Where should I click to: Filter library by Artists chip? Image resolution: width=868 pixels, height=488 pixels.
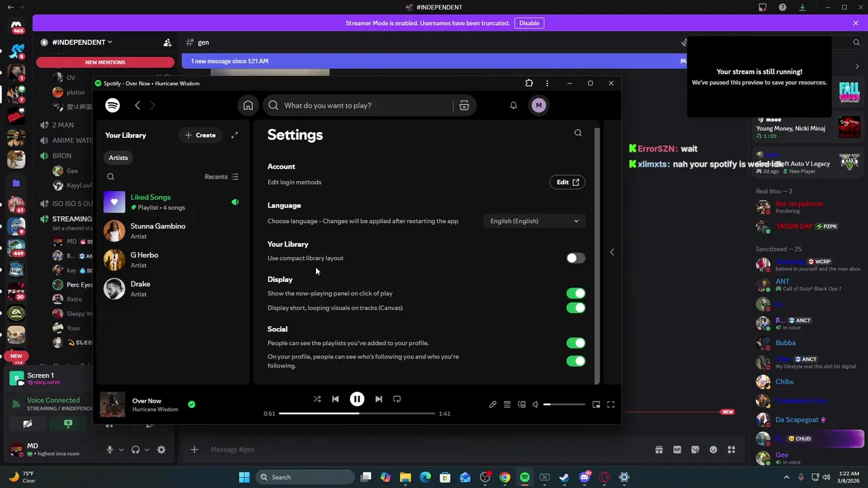pyautogui.click(x=118, y=157)
